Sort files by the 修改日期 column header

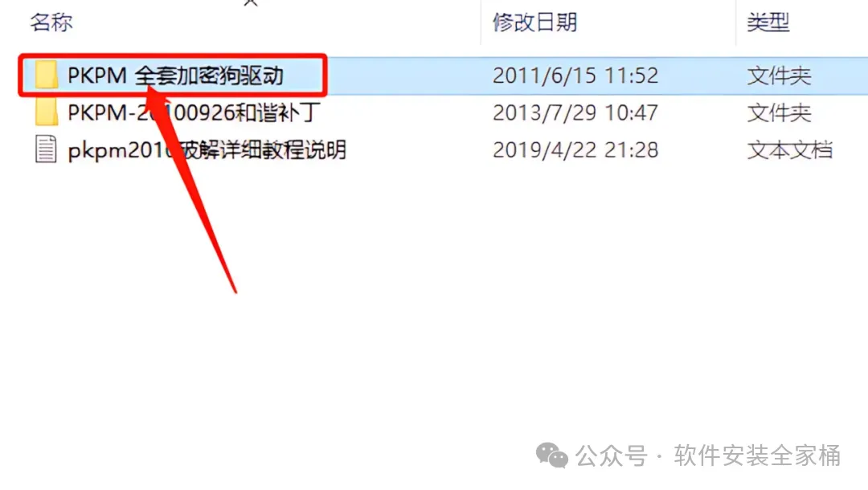[x=534, y=22]
